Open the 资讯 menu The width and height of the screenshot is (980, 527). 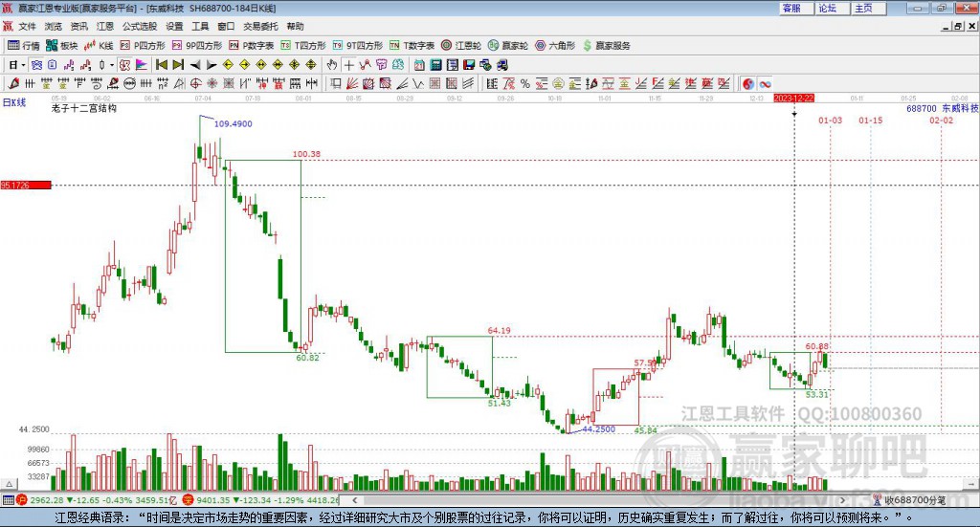click(x=78, y=26)
